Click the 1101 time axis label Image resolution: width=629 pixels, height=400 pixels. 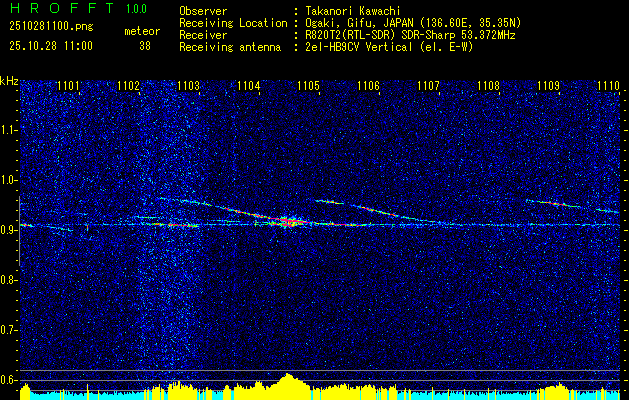click(68, 85)
